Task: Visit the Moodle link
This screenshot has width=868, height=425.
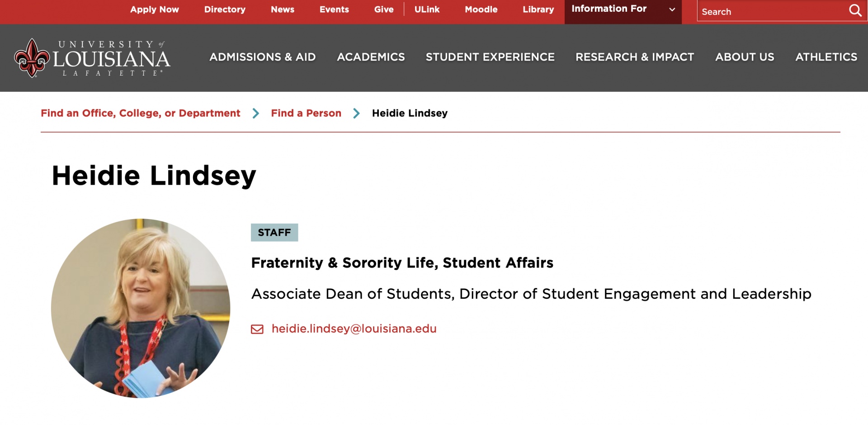Action: click(x=481, y=10)
